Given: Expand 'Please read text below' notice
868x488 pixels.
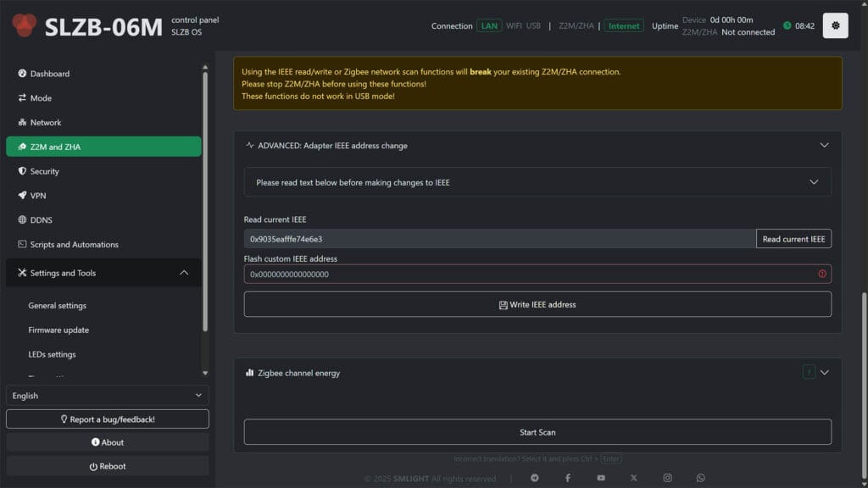Looking at the screenshot, I should click(814, 182).
